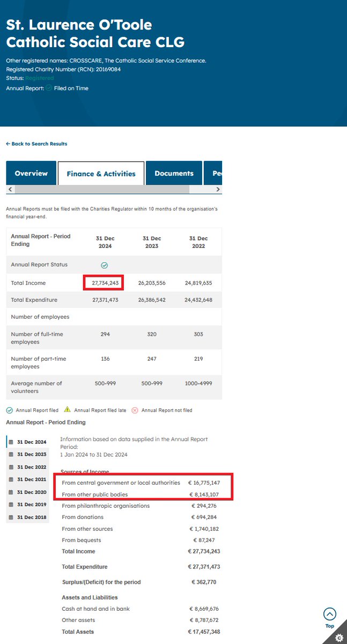Image resolution: width=347 pixels, height=644 pixels.
Task: Click part-time employees value 136
Action: [105, 359]
